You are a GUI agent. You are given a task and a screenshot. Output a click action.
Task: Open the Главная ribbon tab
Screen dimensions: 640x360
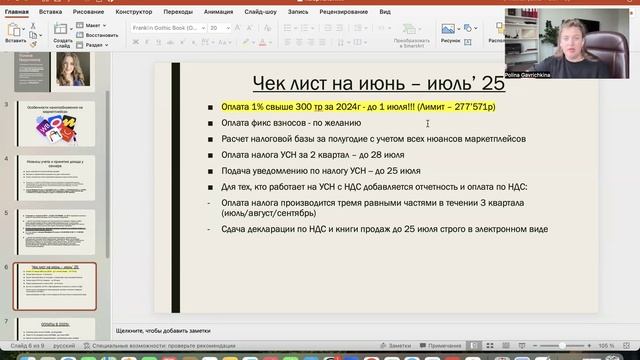pyautogui.click(x=17, y=12)
